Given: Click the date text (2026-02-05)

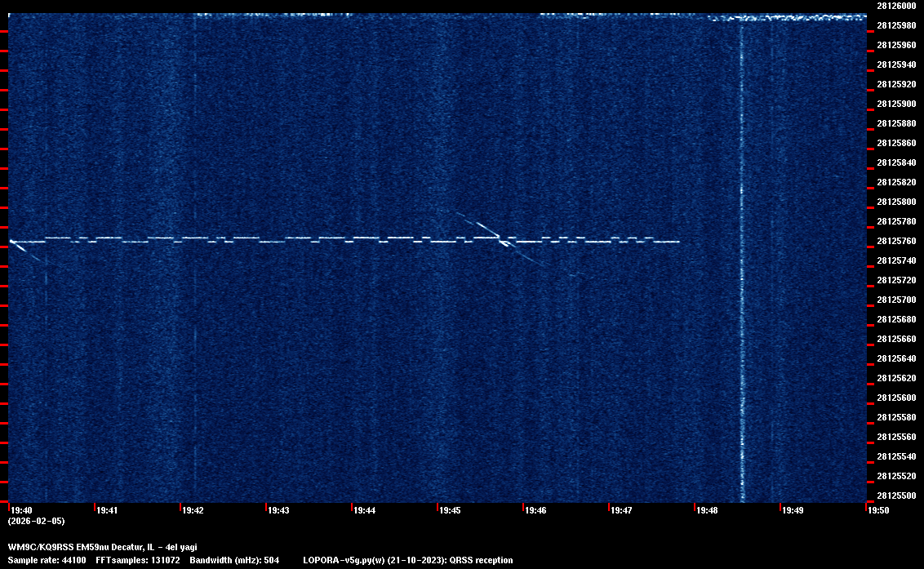Looking at the screenshot, I should 36,521.
